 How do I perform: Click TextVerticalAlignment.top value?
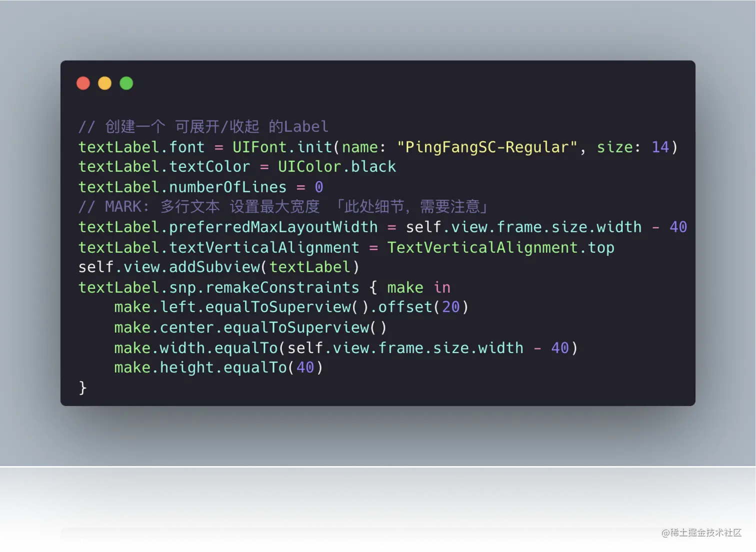[x=500, y=248]
